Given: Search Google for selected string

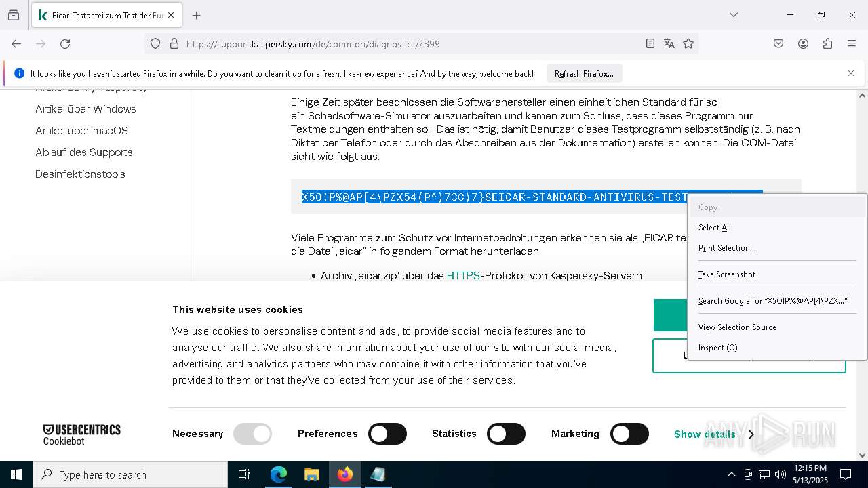Looking at the screenshot, I should point(777,301).
